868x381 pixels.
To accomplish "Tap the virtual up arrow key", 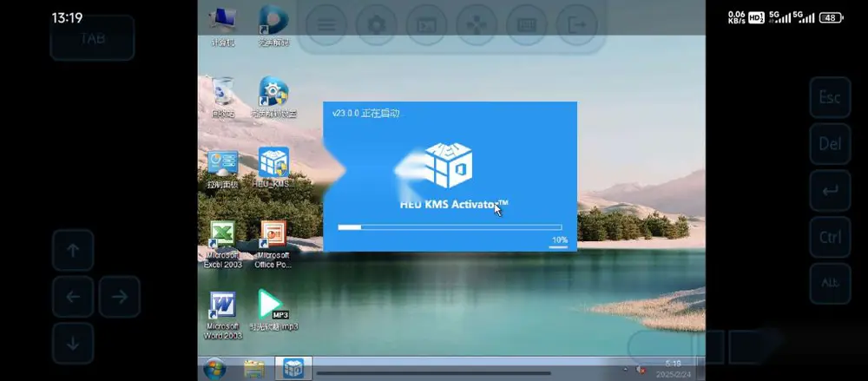I will pyautogui.click(x=73, y=250).
